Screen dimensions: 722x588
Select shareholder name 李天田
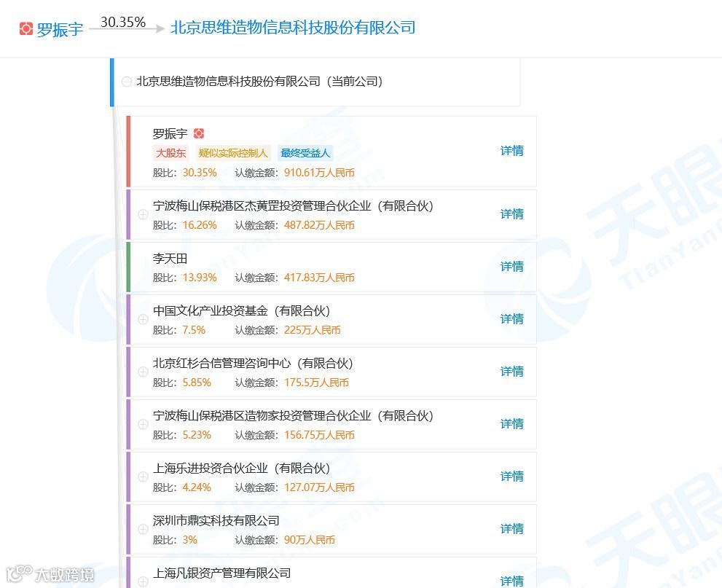[x=170, y=259]
